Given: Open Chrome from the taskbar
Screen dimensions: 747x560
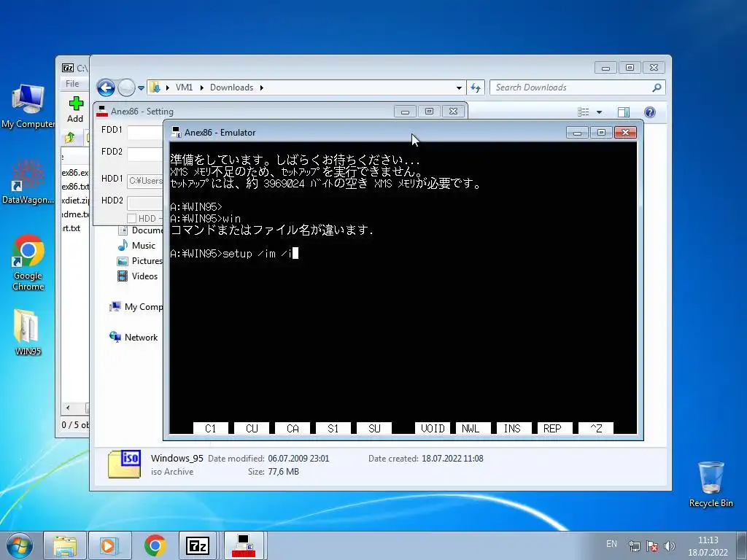Looking at the screenshot, I should [x=155, y=545].
